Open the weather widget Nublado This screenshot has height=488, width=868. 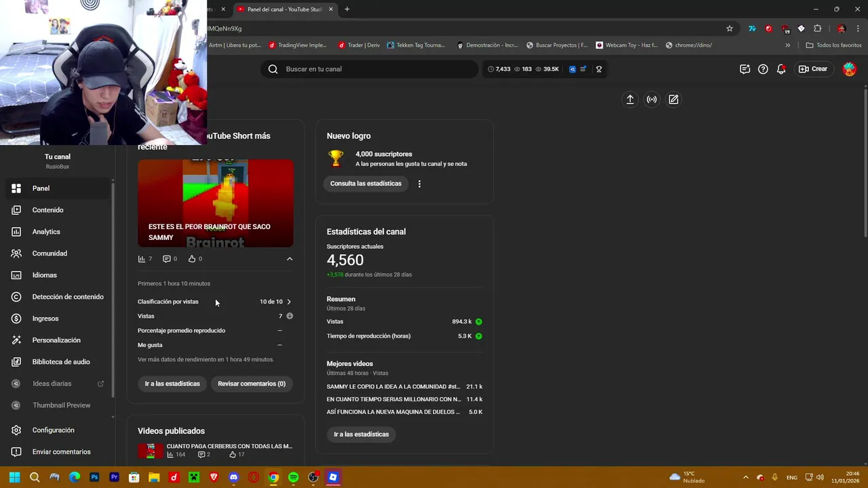pos(687,477)
